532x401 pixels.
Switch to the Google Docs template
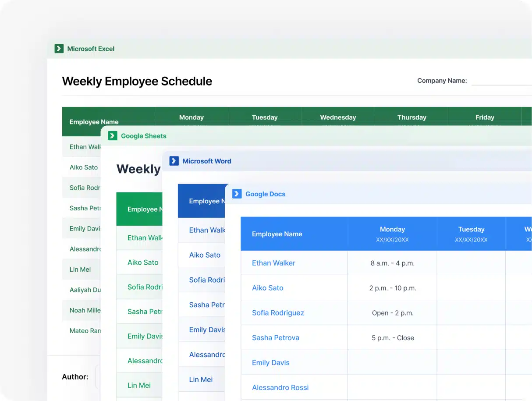point(265,194)
